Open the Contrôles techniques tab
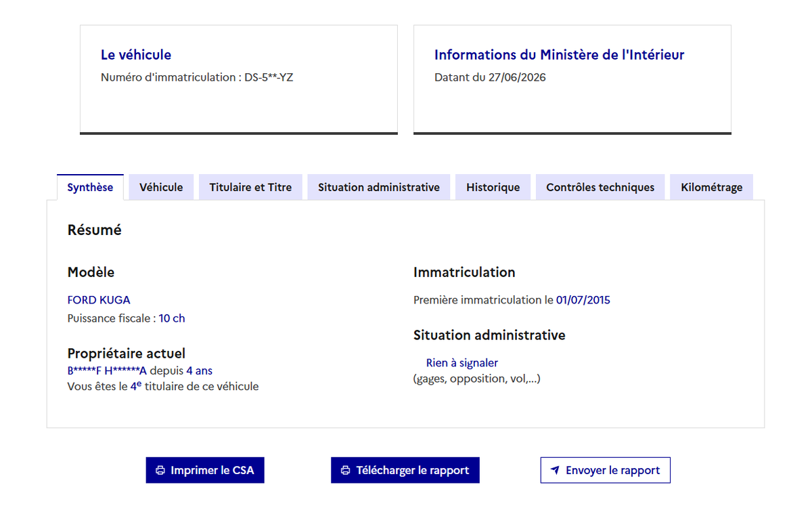 (x=600, y=188)
